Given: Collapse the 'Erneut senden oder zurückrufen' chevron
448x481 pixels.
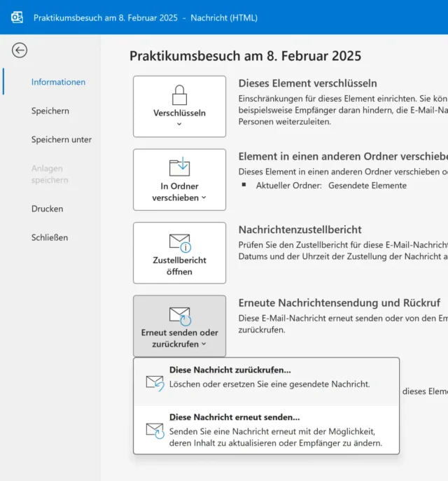Looking at the screenshot, I should click(204, 344).
